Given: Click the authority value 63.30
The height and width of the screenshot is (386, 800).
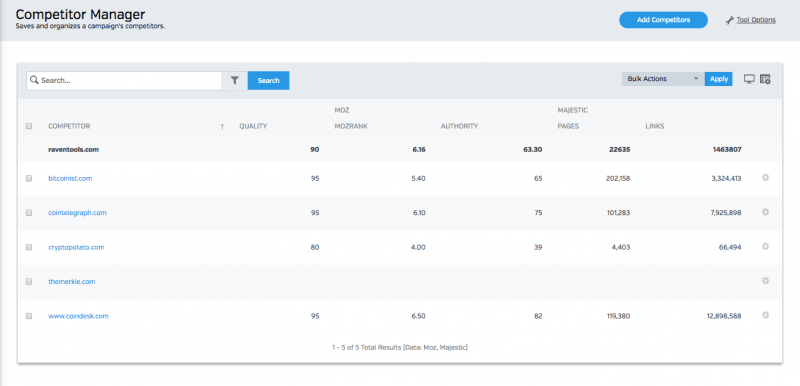Looking at the screenshot, I should pyautogui.click(x=533, y=149).
